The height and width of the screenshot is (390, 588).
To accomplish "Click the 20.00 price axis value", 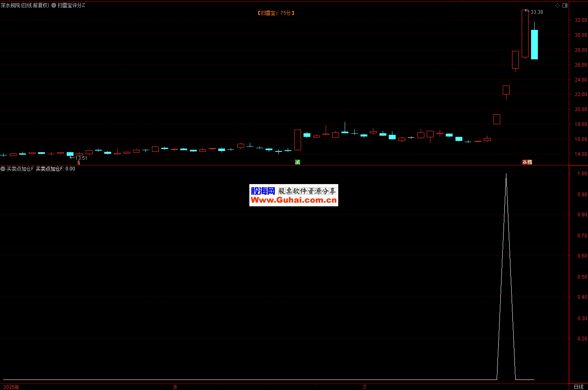I will pos(581,109).
